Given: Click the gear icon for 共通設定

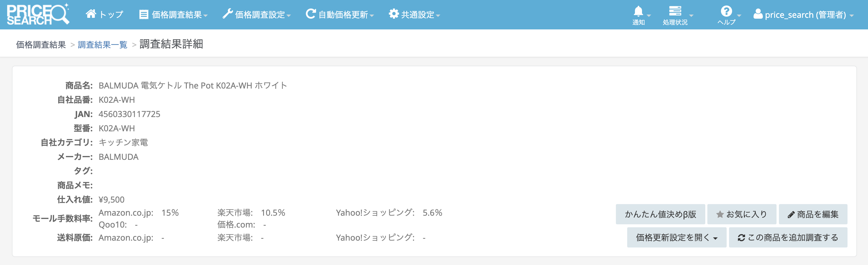Looking at the screenshot, I should [393, 14].
